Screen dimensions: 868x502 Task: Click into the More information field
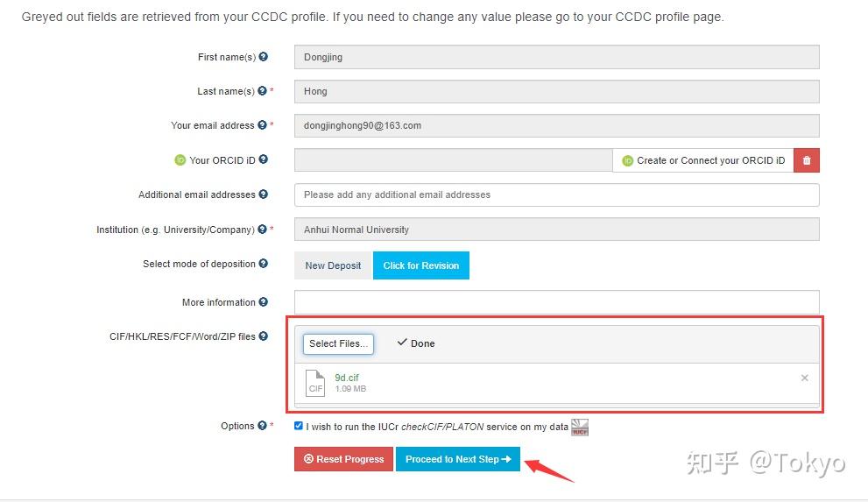(x=556, y=302)
